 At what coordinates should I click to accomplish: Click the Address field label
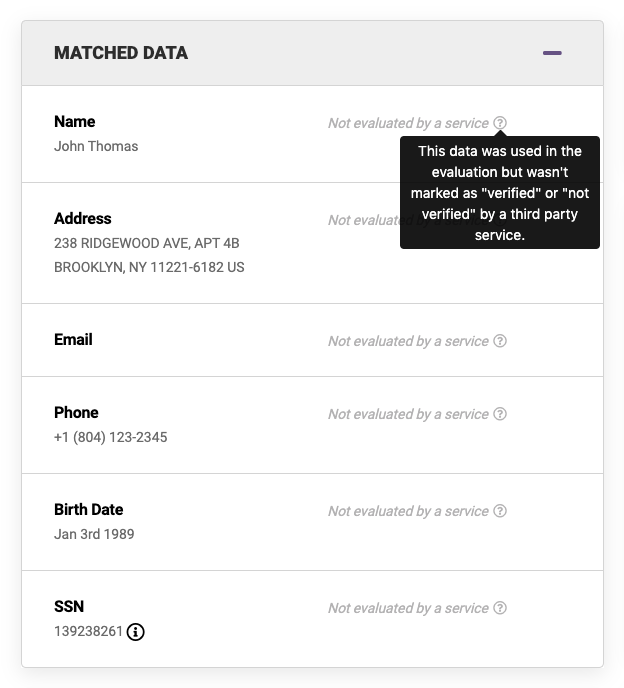(83, 219)
